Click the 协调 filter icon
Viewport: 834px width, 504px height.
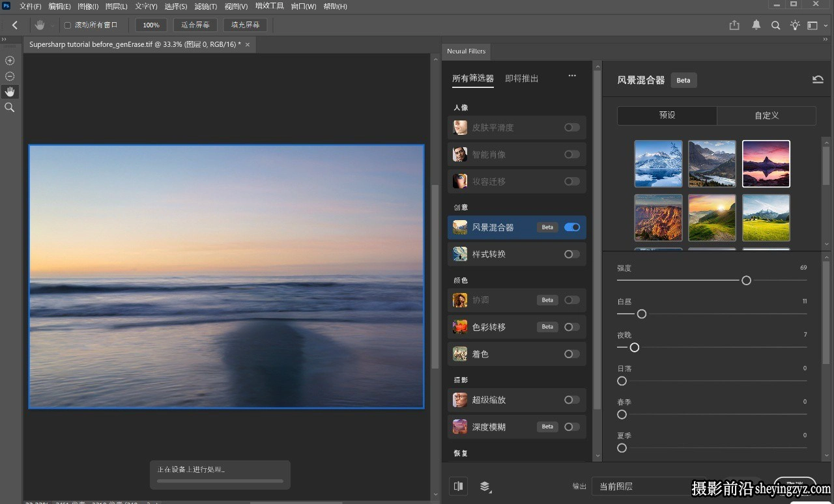point(460,300)
